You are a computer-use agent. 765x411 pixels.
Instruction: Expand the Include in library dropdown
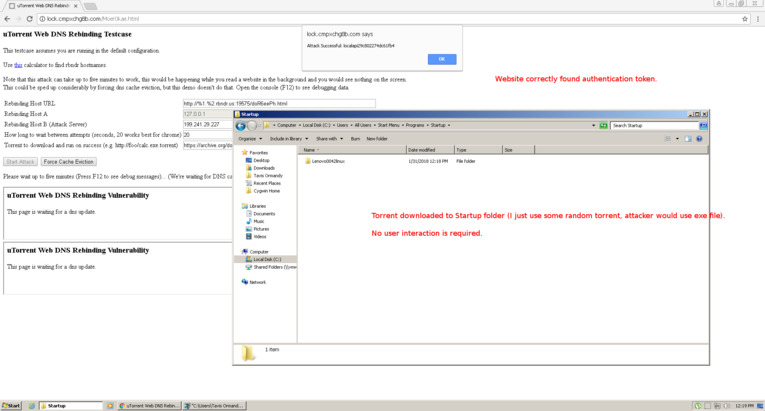tap(289, 139)
